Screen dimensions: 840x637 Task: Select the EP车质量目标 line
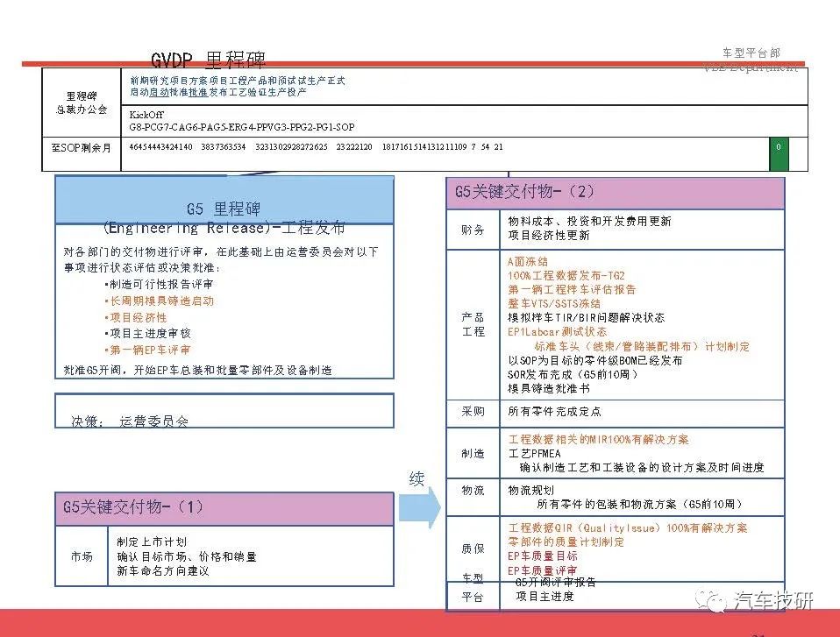pyautogui.click(x=543, y=556)
